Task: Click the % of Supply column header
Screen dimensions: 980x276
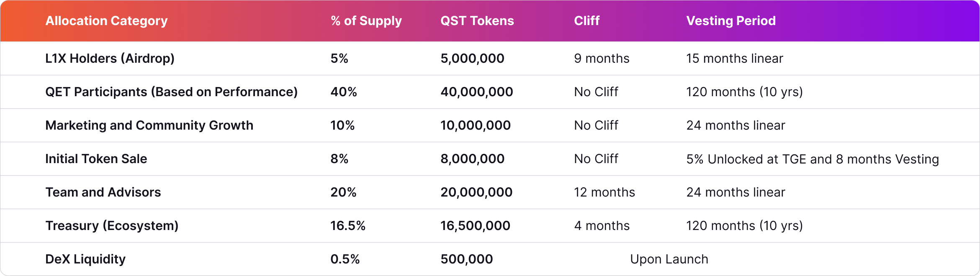Action: pyautogui.click(x=366, y=21)
